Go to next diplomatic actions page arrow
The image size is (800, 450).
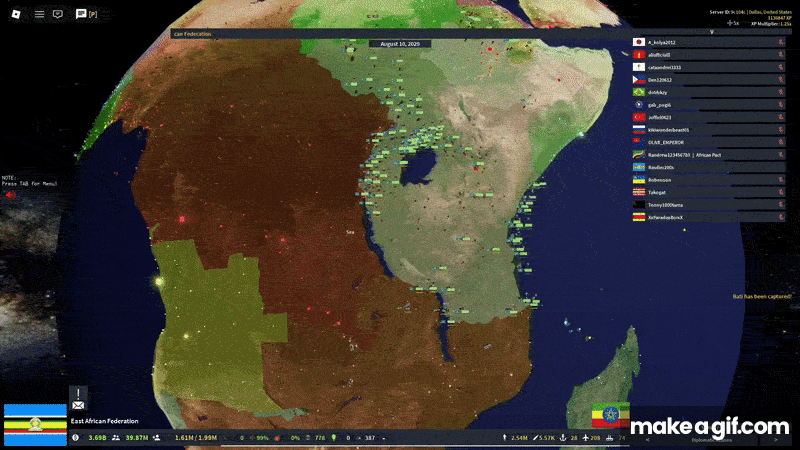(x=776, y=440)
